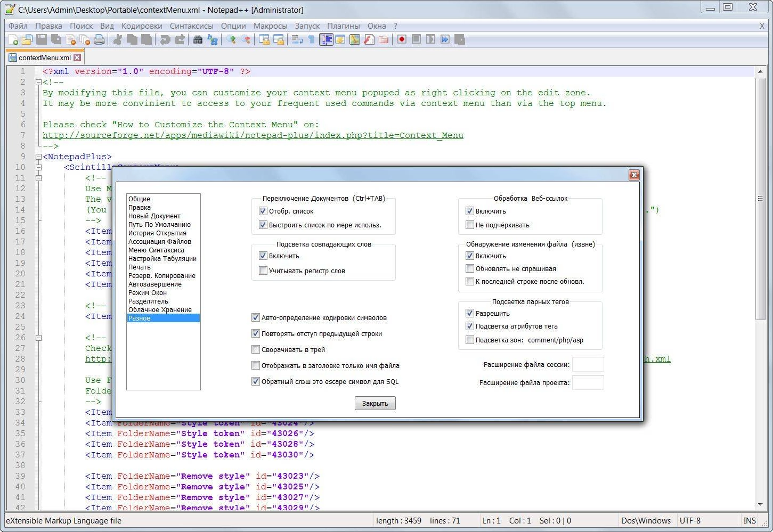
Task: Collapse the fold marker at line 26
Action: pyautogui.click(x=38, y=338)
